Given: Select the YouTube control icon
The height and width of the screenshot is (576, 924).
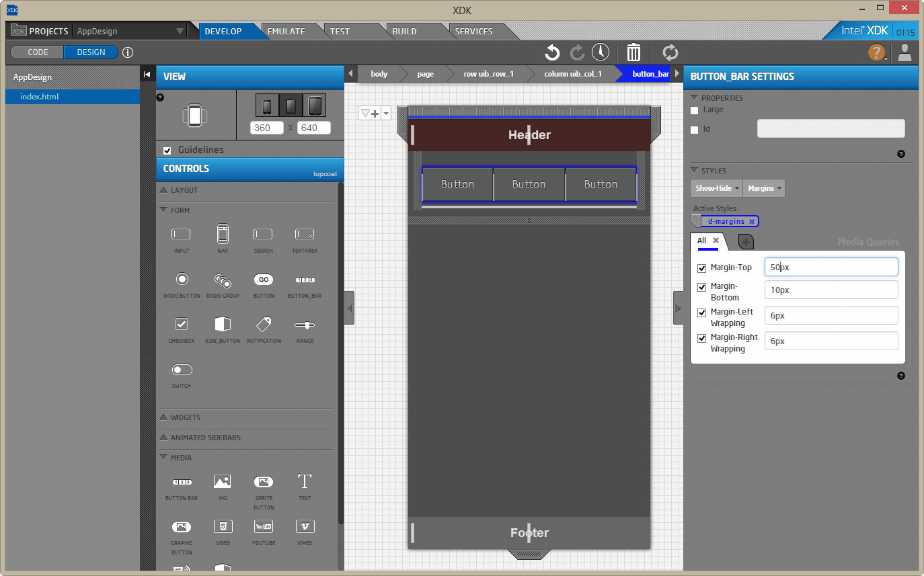Looking at the screenshot, I should coord(264,526).
